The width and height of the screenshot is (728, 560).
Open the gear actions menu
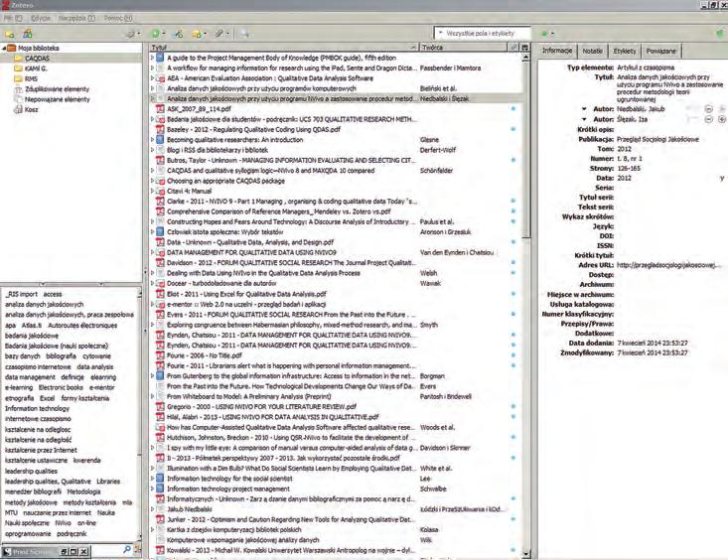point(133,34)
